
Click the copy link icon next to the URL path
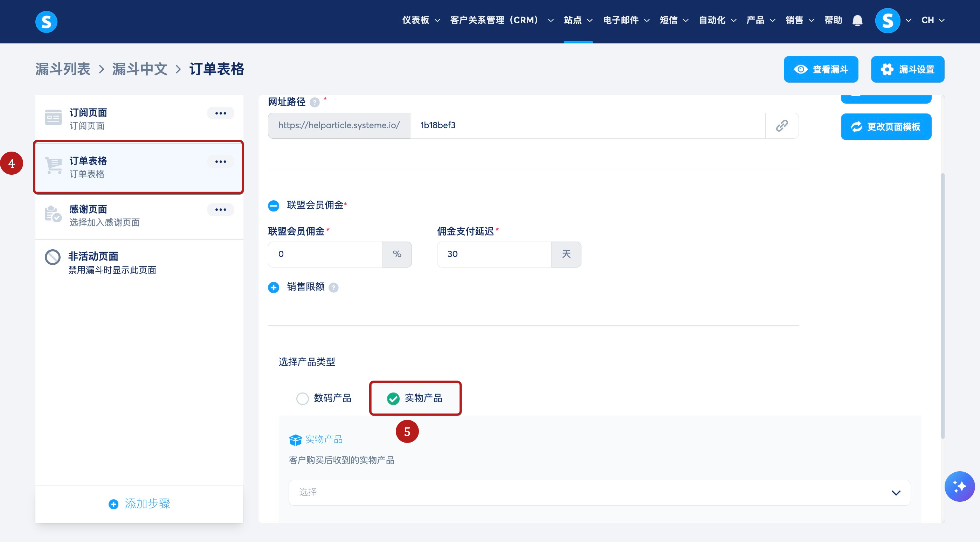click(782, 125)
